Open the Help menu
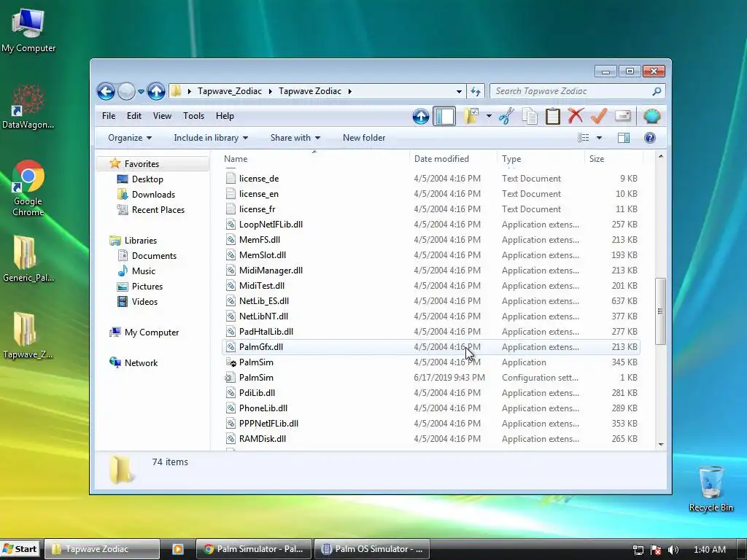This screenshot has height=560, width=747. [x=225, y=116]
